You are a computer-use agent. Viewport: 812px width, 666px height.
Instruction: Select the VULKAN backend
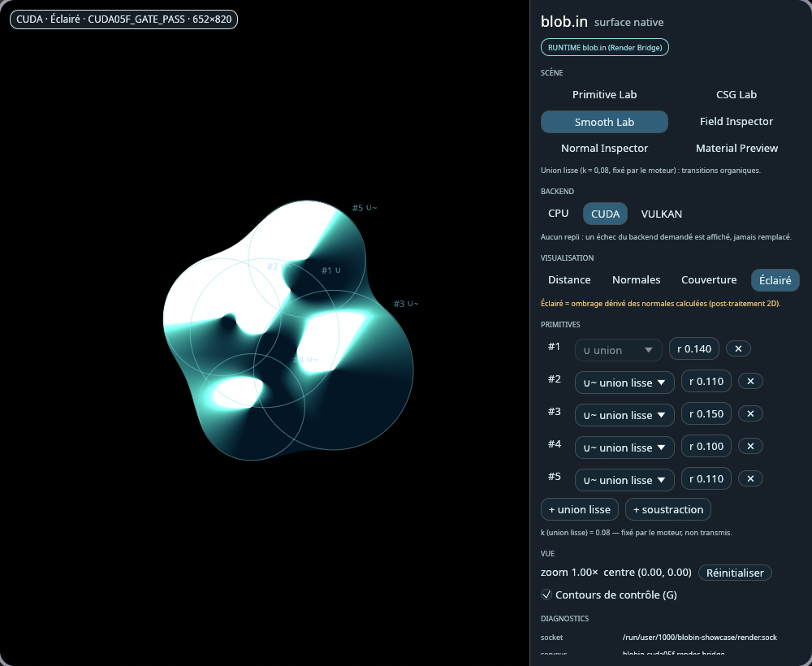661,214
